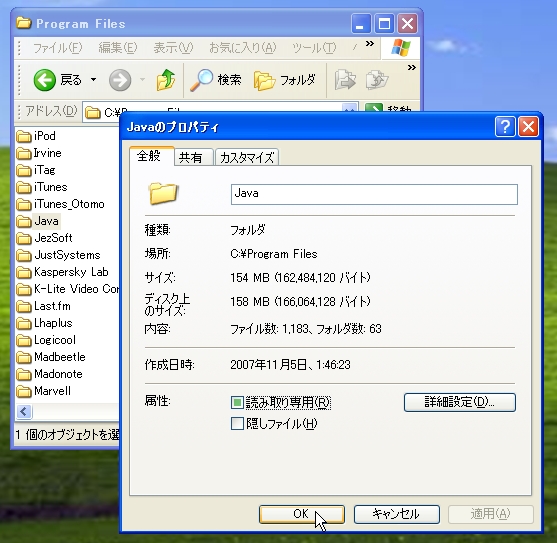Switch to the 共有 tab
The image size is (557, 543).
[x=194, y=157]
